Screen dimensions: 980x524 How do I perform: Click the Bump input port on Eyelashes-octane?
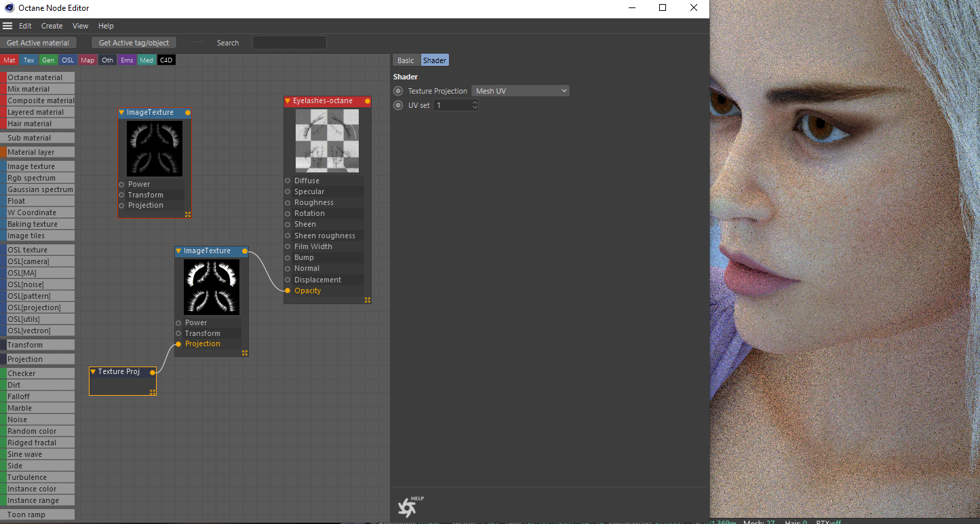coord(288,257)
